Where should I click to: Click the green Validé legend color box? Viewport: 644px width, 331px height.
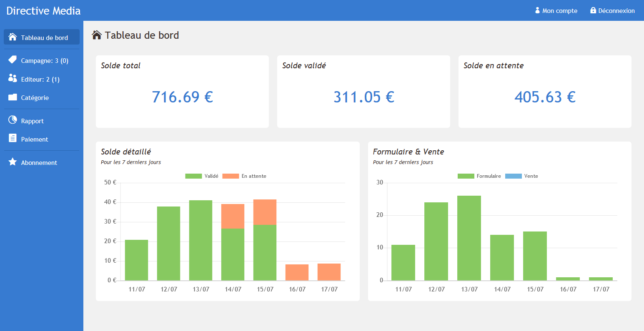coord(193,176)
